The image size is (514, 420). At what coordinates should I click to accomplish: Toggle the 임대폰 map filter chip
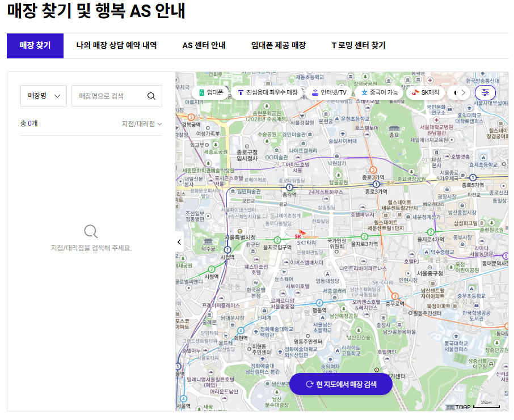tap(212, 93)
